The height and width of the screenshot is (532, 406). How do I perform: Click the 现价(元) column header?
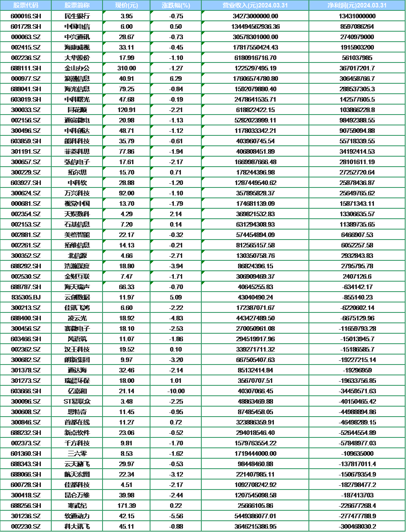click(127, 5)
